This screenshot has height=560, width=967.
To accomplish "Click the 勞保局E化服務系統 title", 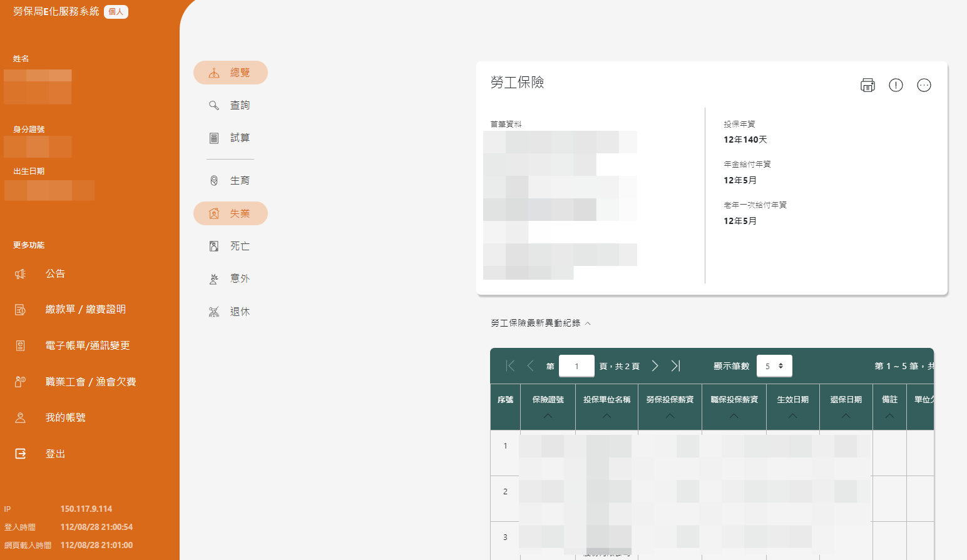I will tap(56, 11).
